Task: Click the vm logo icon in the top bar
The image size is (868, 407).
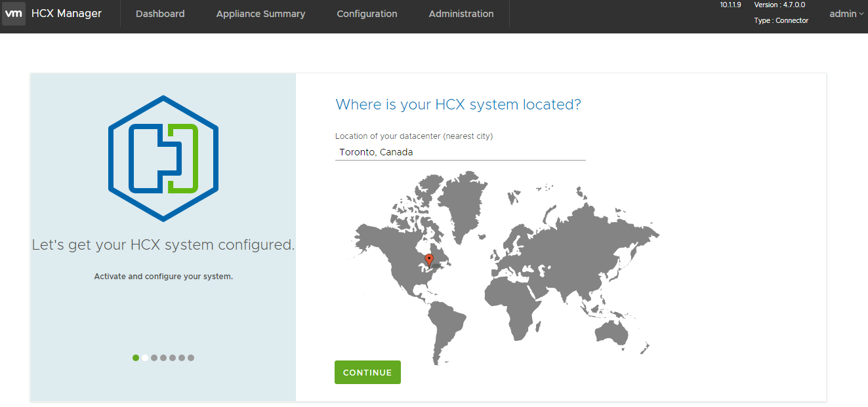Action: click(14, 13)
